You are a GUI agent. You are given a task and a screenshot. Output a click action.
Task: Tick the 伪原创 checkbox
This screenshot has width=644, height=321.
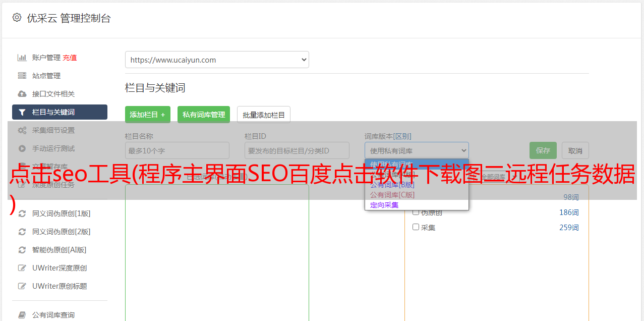coord(416,212)
